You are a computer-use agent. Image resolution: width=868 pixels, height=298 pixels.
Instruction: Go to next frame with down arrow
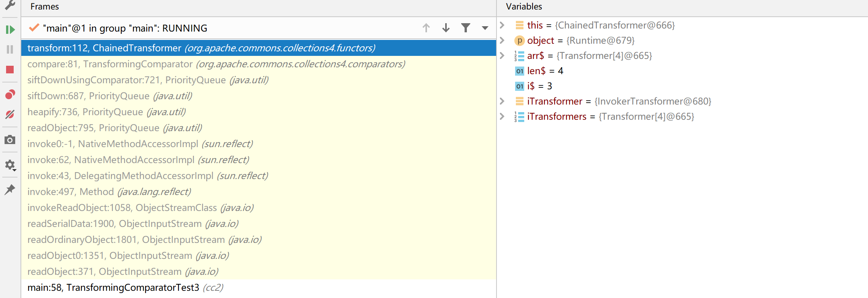(446, 28)
